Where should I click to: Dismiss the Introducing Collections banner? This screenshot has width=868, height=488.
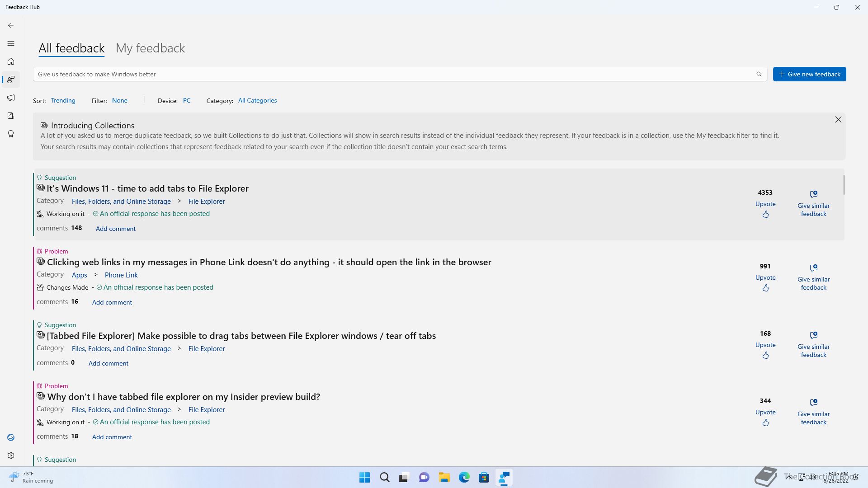(x=838, y=119)
